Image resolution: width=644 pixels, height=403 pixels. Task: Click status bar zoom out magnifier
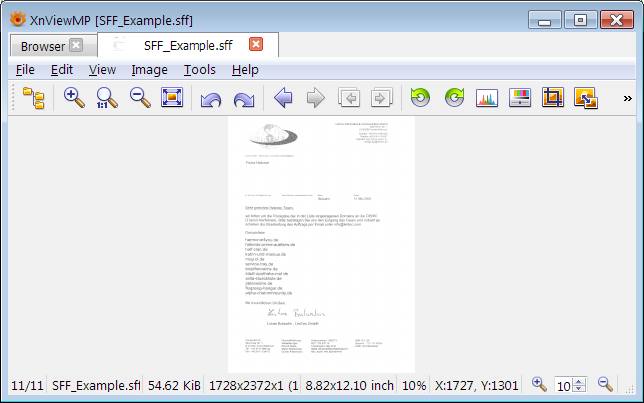click(605, 385)
